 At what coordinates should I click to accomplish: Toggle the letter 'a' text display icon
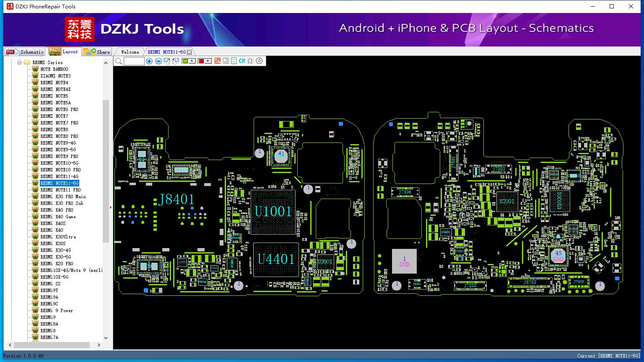[x=226, y=61]
